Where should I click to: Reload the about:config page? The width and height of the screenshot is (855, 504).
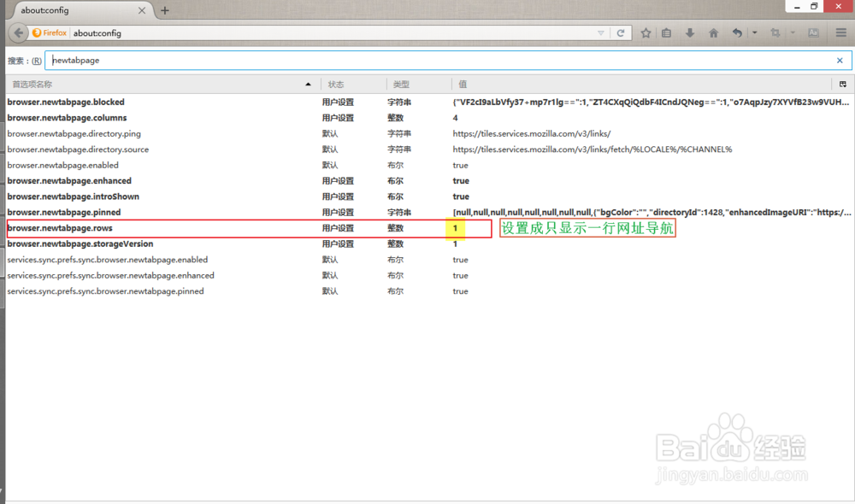click(x=621, y=32)
